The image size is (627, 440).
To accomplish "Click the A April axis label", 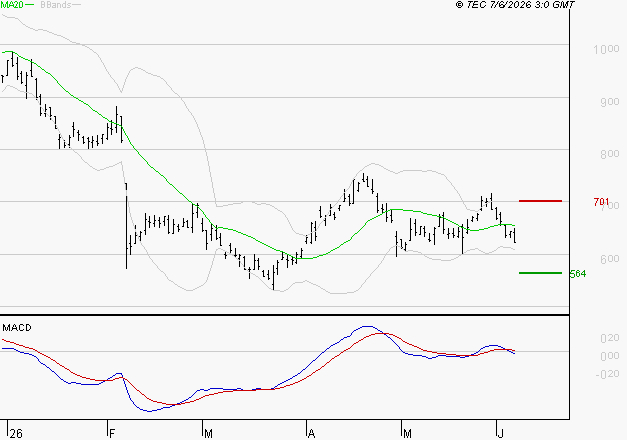I will (x=312, y=434).
